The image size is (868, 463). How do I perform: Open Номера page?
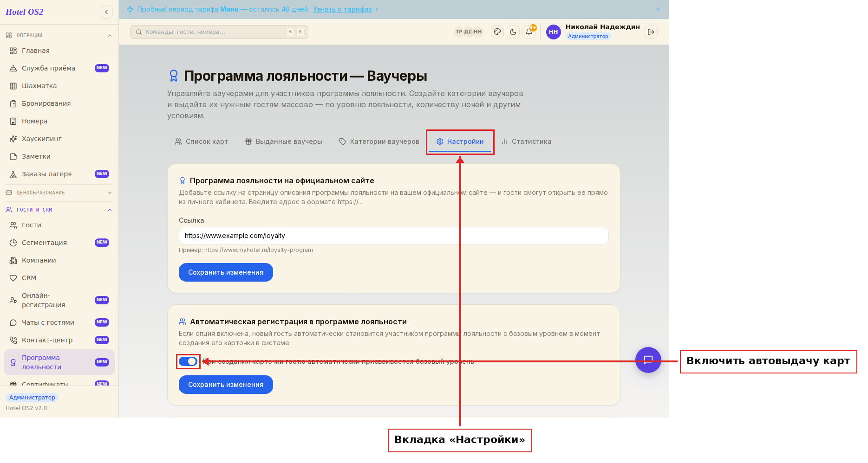coord(59,121)
